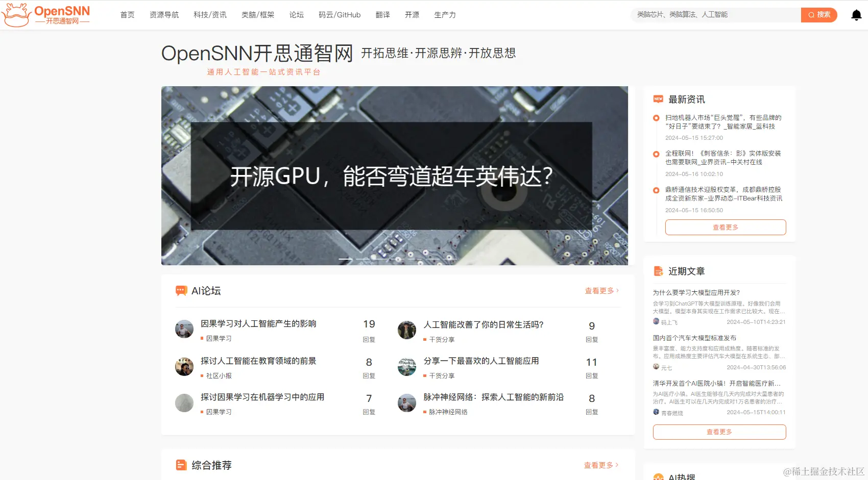Viewport: 868px width, 480px height.
Task: Open the notification bell icon
Action: point(856,15)
